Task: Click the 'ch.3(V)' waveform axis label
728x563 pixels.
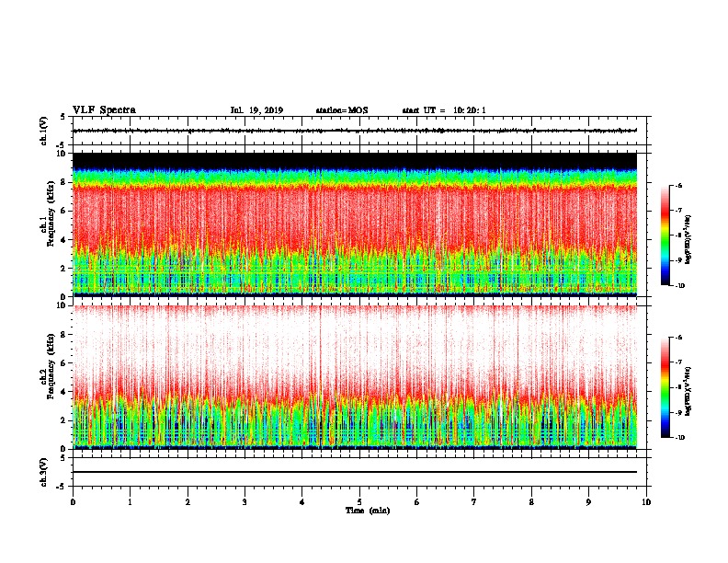Action: point(43,472)
